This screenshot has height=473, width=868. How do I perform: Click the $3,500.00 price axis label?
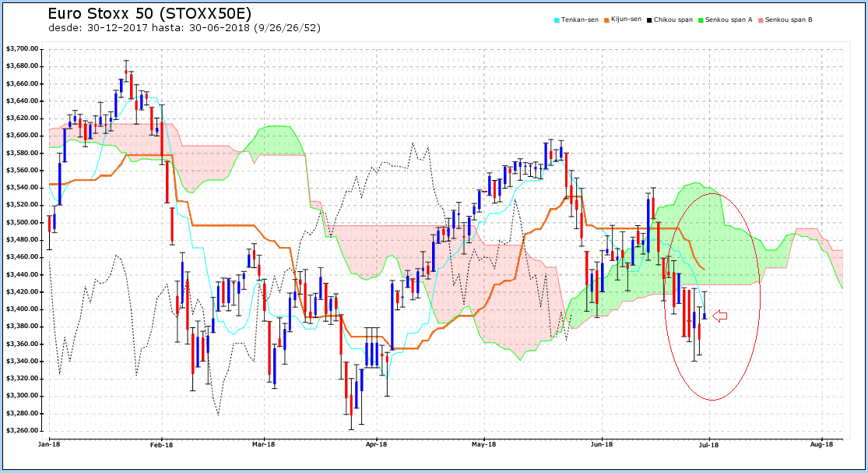(22, 222)
